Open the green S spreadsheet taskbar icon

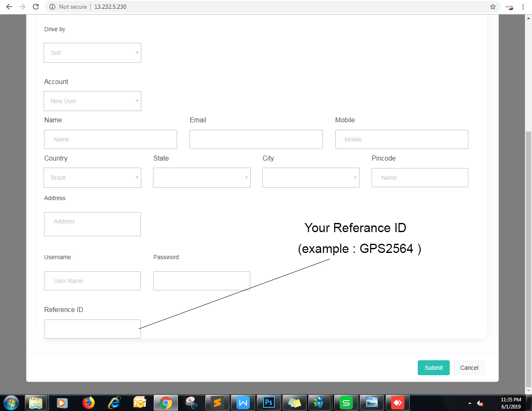pos(346,403)
